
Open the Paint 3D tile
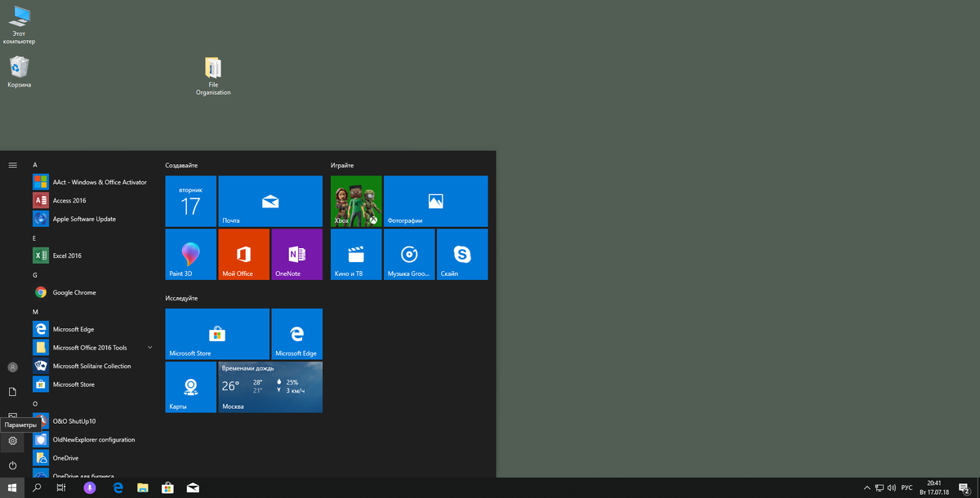point(190,254)
